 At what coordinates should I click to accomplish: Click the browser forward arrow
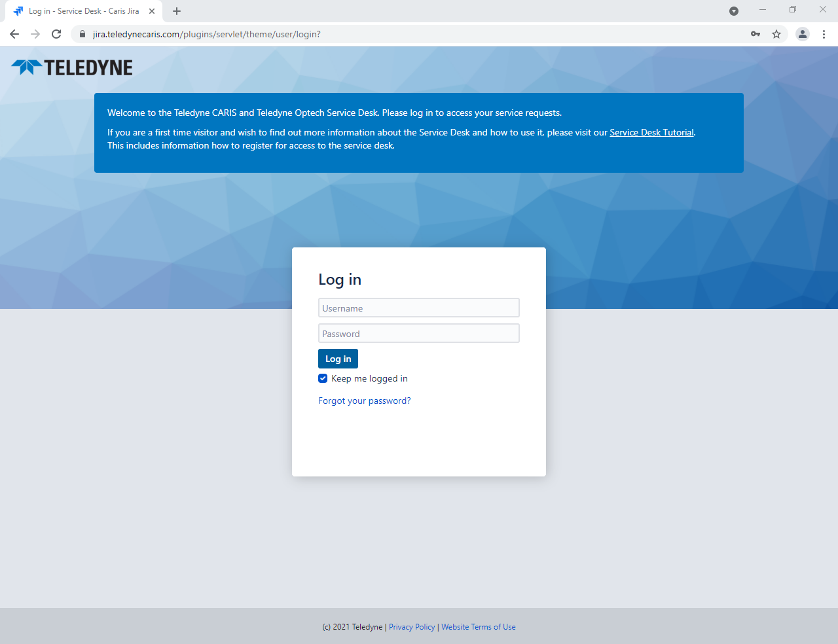pyautogui.click(x=35, y=34)
